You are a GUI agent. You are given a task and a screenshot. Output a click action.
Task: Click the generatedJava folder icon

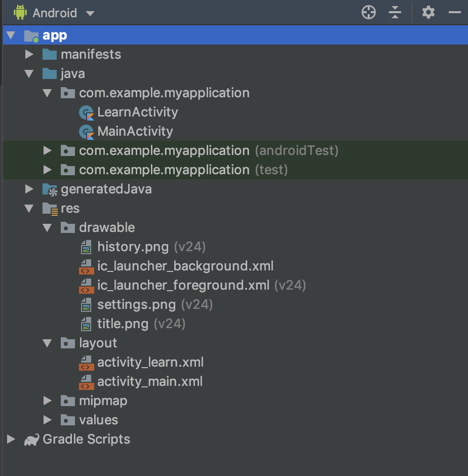pos(50,189)
